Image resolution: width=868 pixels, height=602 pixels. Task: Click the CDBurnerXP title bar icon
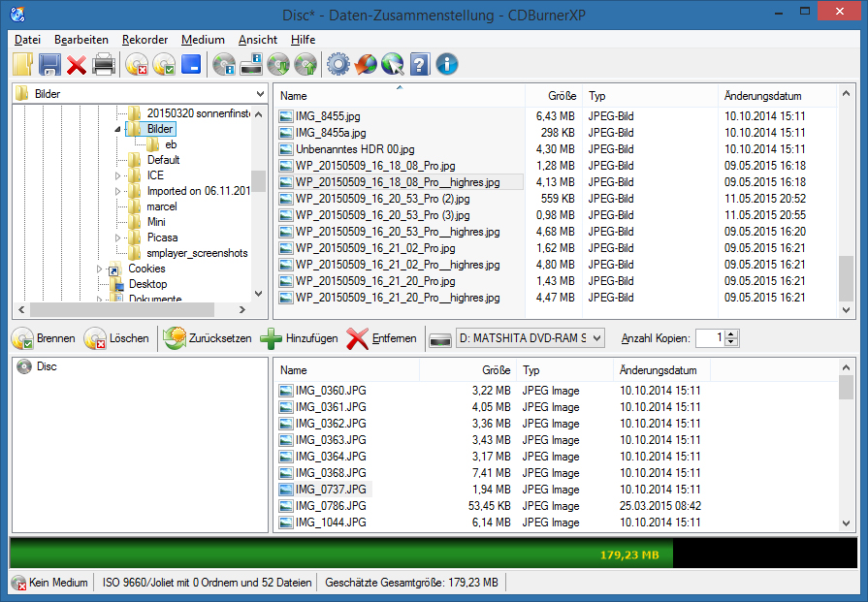click(17, 14)
